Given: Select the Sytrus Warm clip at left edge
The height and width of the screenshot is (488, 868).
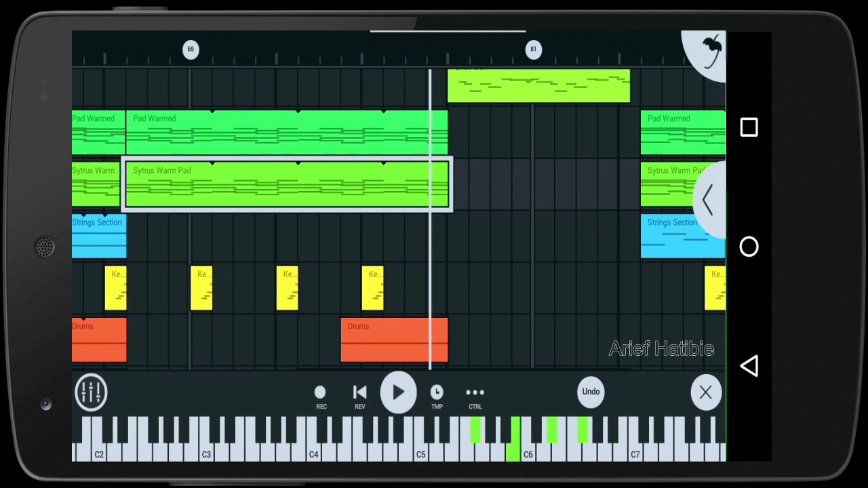Looking at the screenshot, I should click(96, 184).
